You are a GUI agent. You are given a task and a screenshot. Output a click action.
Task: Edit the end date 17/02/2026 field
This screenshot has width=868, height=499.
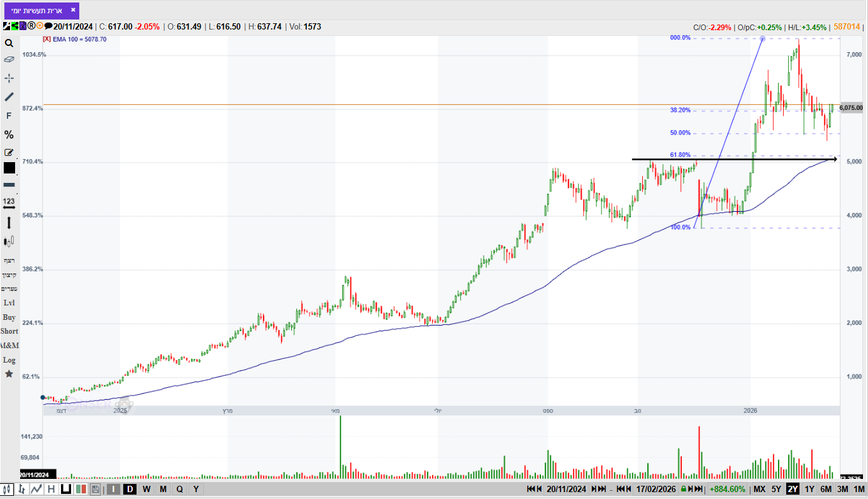[x=656, y=489]
